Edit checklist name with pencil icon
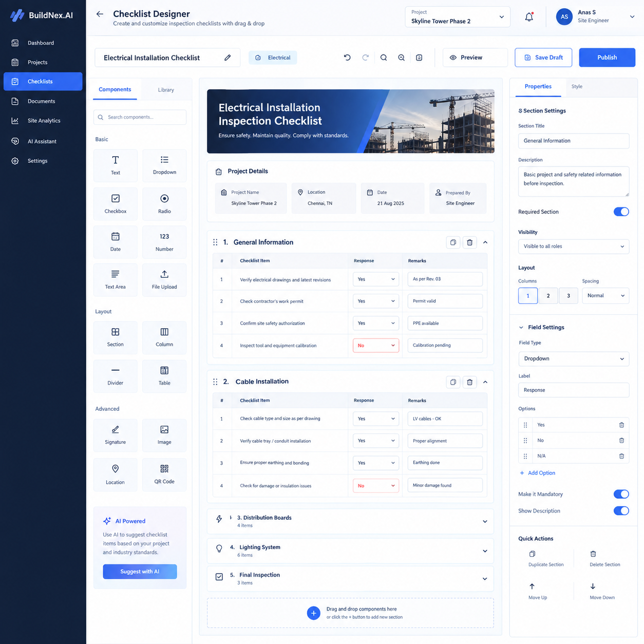Image resolution: width=644 pixels, height=644 pixels. [x=228, y=58]
